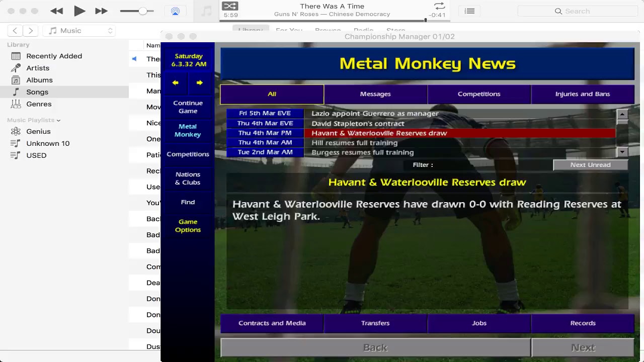Screen dimensions: 644x362
Task: Switch to the Competitions news tab
Action: tap(479, 94)
